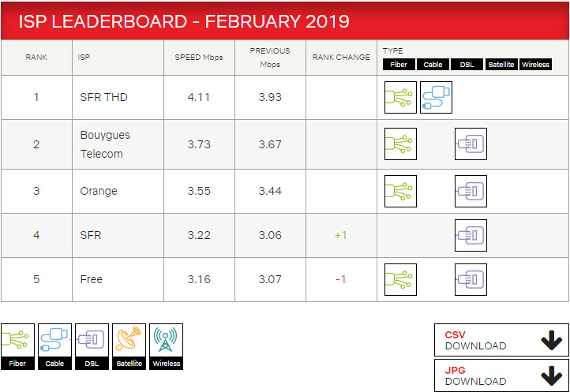Click the TYPE column header label
This screenshot has height=392, width=570.
coord(392,50)
